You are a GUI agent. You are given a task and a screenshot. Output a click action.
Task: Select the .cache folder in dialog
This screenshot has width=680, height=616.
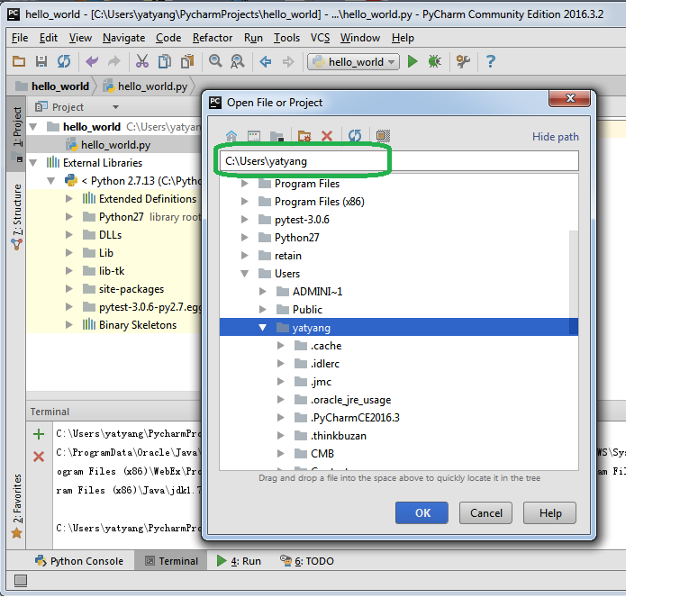[326, 346]
